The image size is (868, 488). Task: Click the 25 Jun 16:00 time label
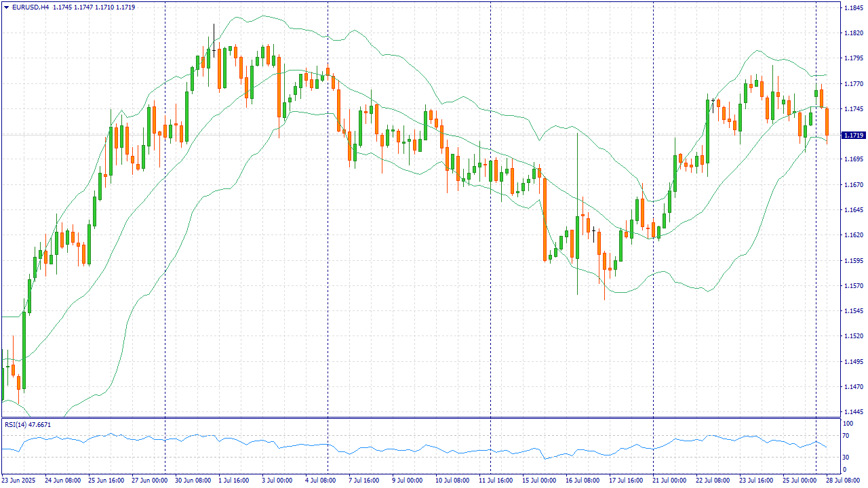(106, 480)
